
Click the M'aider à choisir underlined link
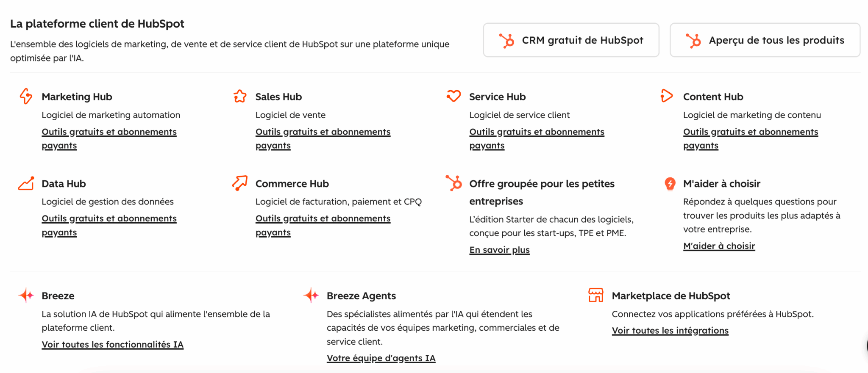719,246
